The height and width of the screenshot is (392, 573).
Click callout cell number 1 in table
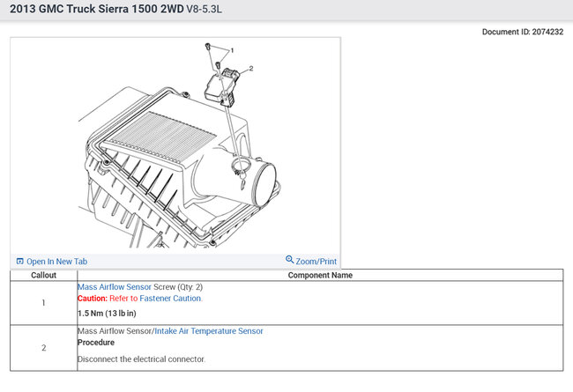click(x=43, y=303)
